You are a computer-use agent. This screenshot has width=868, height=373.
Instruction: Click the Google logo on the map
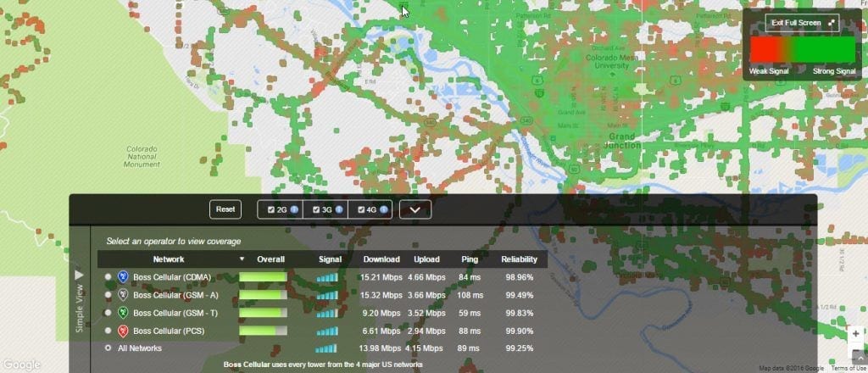point(21,365)
